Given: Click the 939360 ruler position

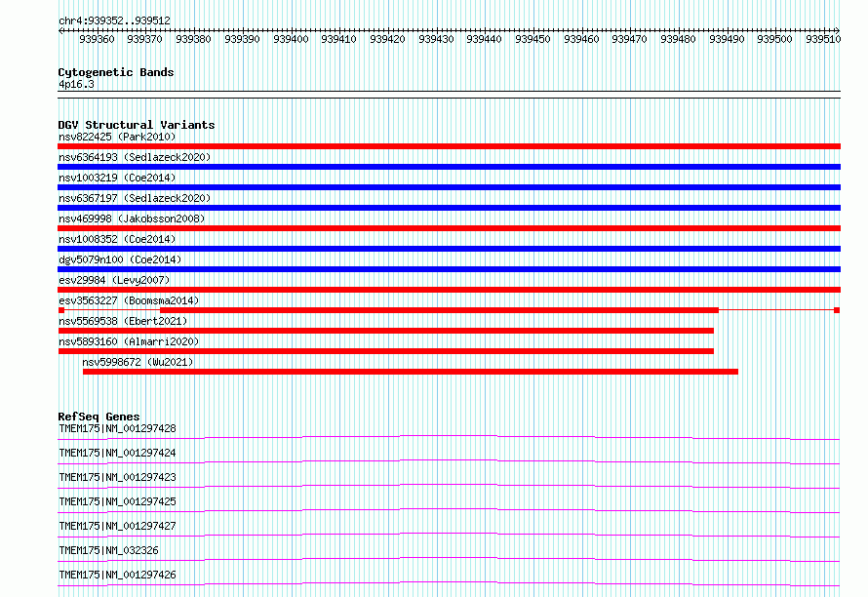Looking at the screenshot, I should coord(97,39).
